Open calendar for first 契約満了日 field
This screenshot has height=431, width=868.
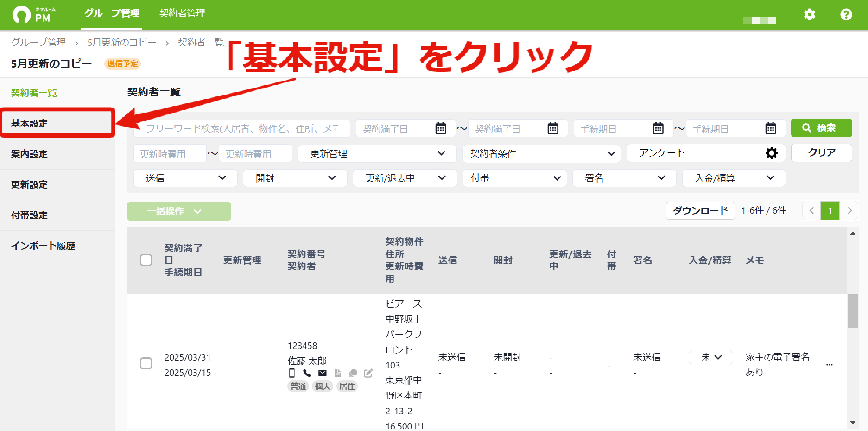pos(441,128)
